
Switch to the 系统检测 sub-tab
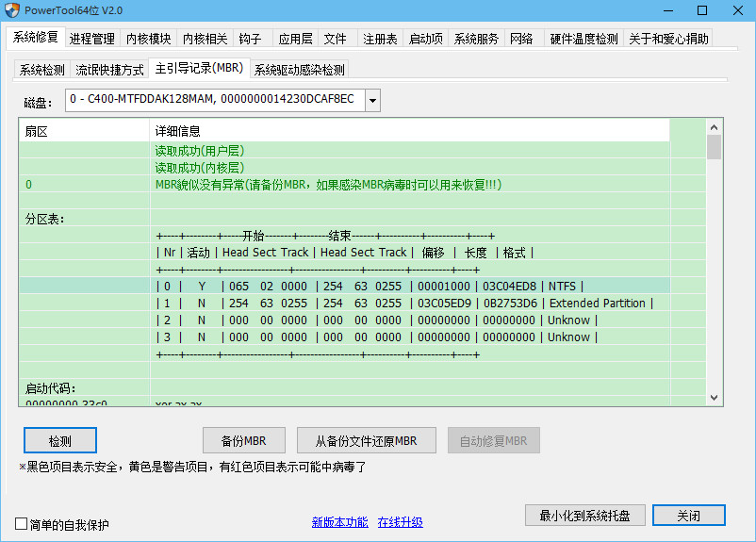click(41, 70)
